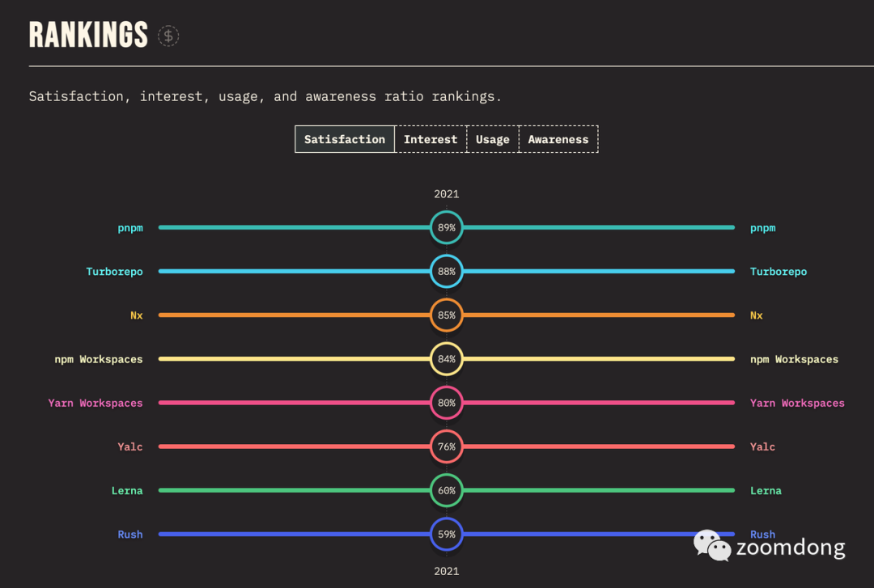Viewport: 874px width, 588px height.
Task: Click the Rush 59% circle marker
Action: click(x=447, y=534)
